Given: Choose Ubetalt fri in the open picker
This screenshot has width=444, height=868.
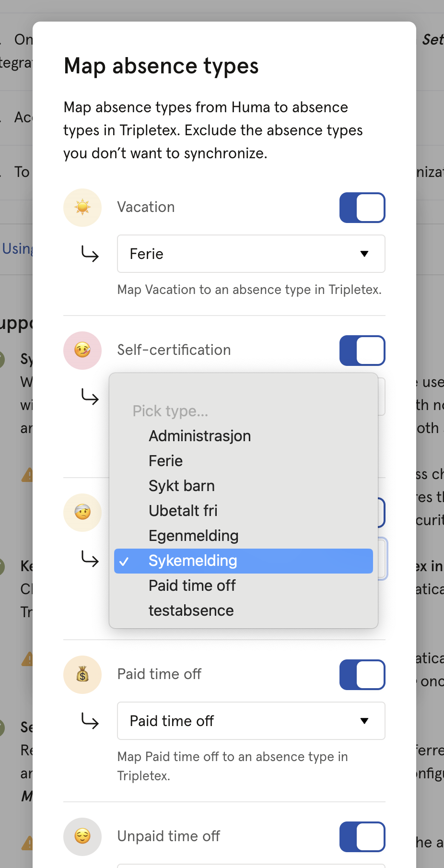Looking at the screenshot, I should pos(183,511).
